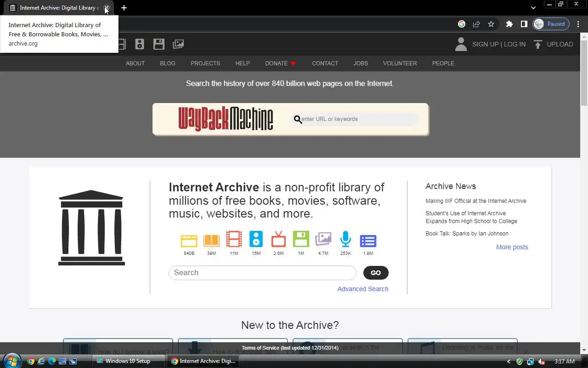The width and height of the screenshot is (588, 368).
Task: Click the Paused profile button
Action: click(x=551, y=24)
